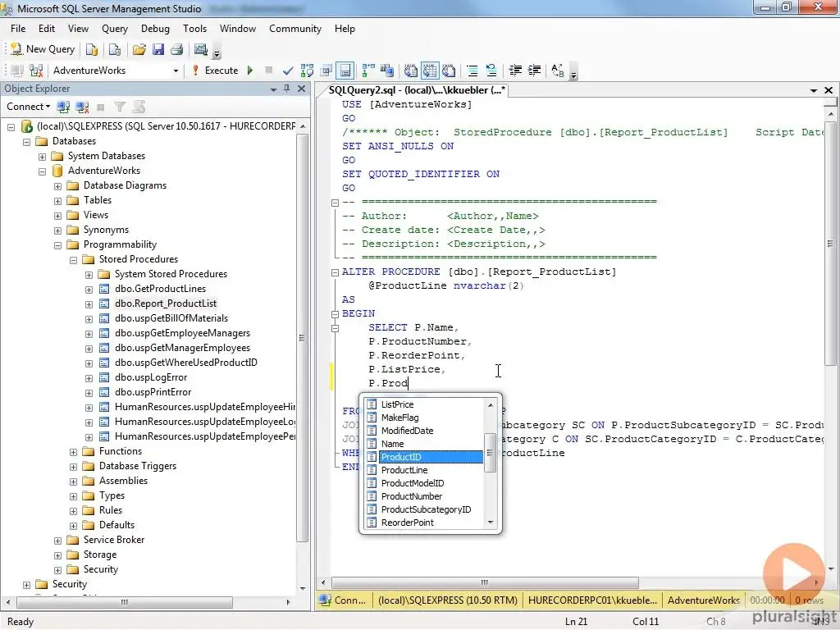Collapse the ALTER PROCEDURE code outline
The image size is (840, 630).
click(x=336, y=272)
